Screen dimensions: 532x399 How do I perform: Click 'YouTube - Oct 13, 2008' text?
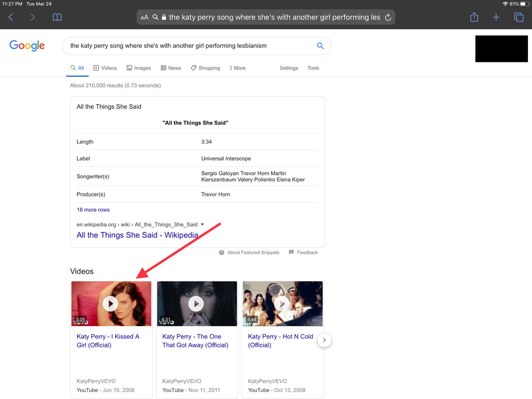click(x=277, y=390)
